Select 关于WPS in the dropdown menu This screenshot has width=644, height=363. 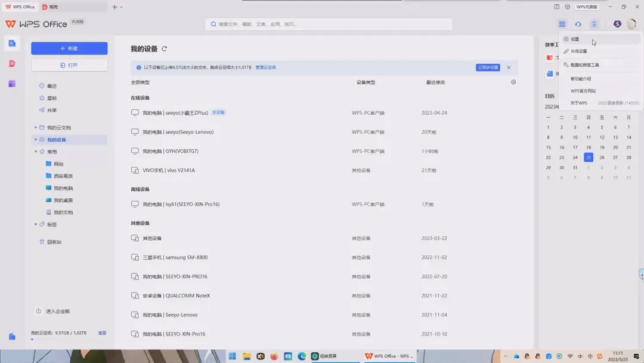point(600,103)
